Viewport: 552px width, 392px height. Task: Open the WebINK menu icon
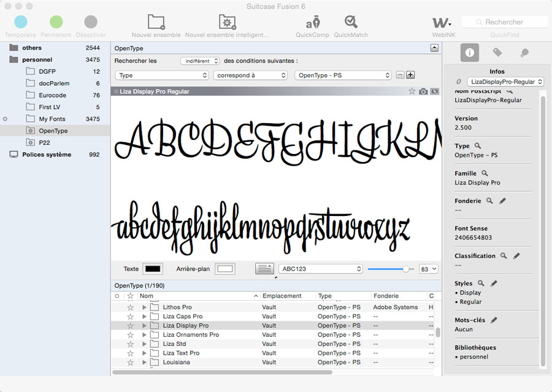tap(442, 23)
